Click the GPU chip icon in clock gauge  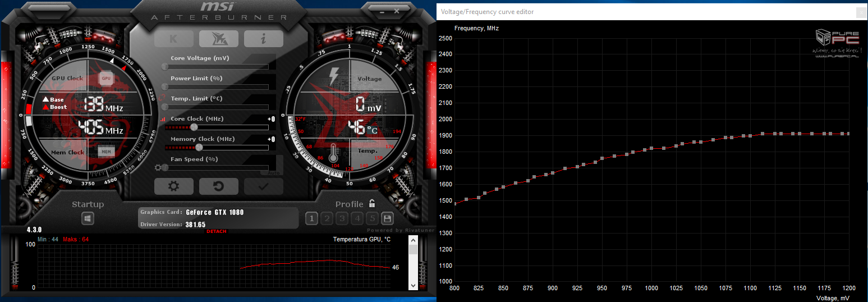(105, 78)
